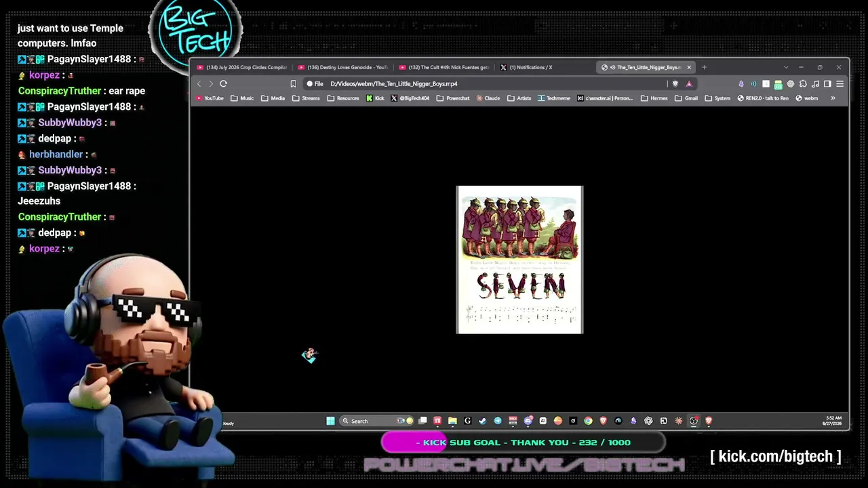Image resolution: width=868 pixels, height=488 pixels.
Task: Go back using the browser Back arrow
Action: point(199,84)
